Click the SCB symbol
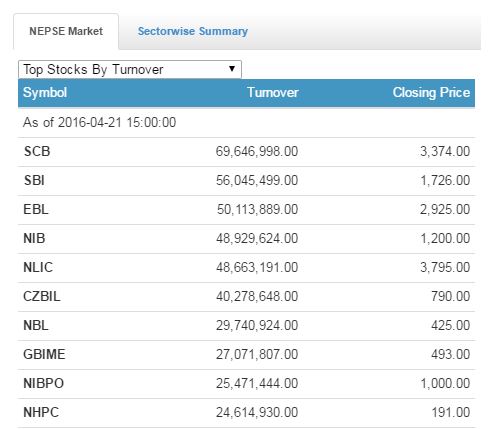491x429 pixels. (x=37, y=152)
